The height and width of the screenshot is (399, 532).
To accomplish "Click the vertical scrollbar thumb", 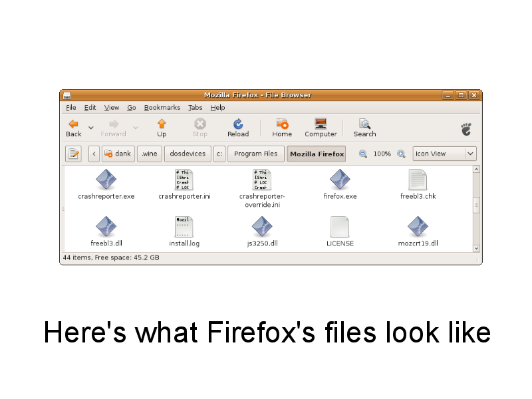I will click(476, 205).
